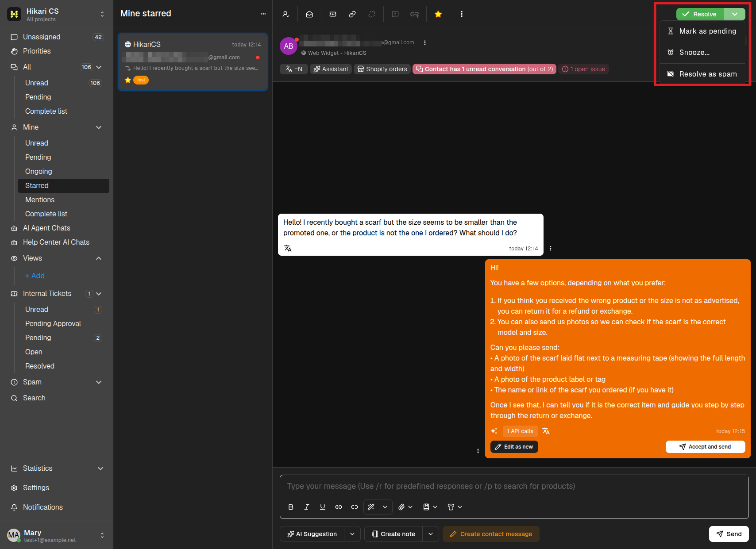The width and height of the screenshot is (756, 549).
Task: Toggle underline formatting in message editor
Action: pos(323,507)
